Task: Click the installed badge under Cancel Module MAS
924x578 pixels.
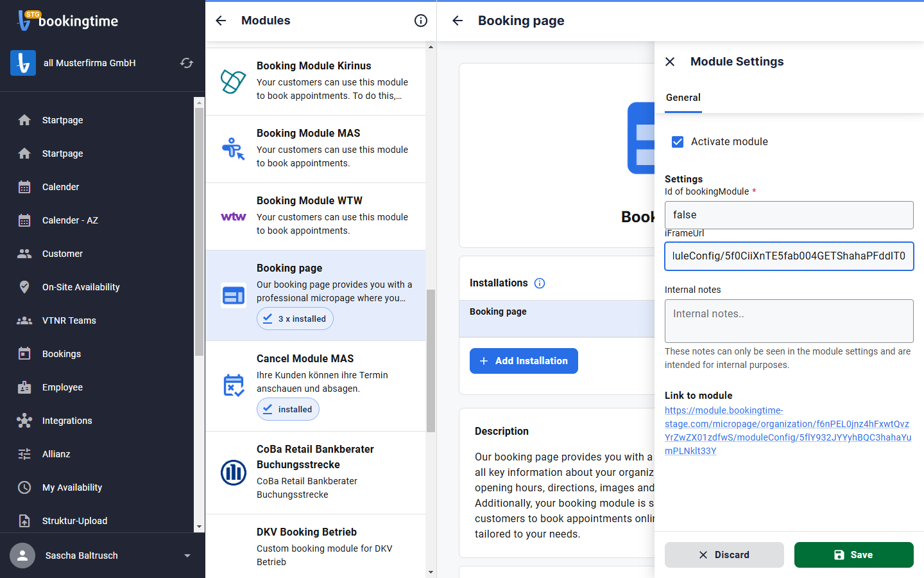Action: [x=288, y=409]
